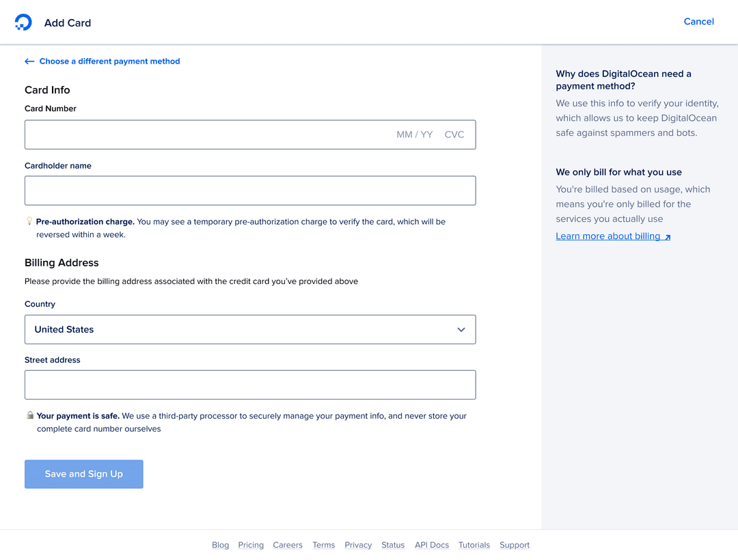Click Save and Sign Up

click(x=83, y=474)
